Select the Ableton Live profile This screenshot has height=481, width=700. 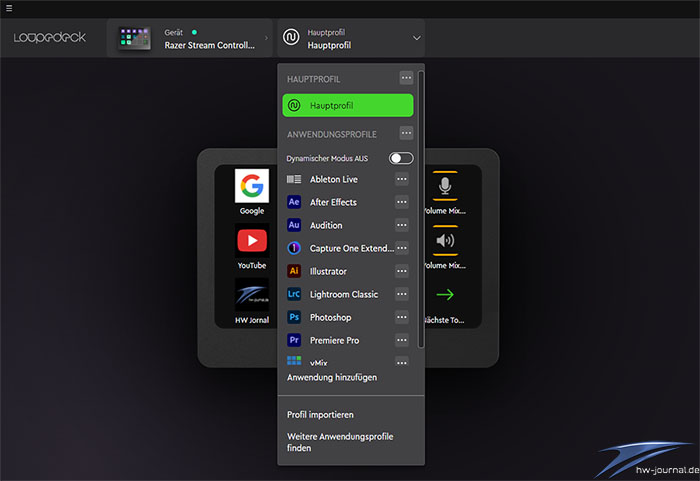click(x=334, y=179)
